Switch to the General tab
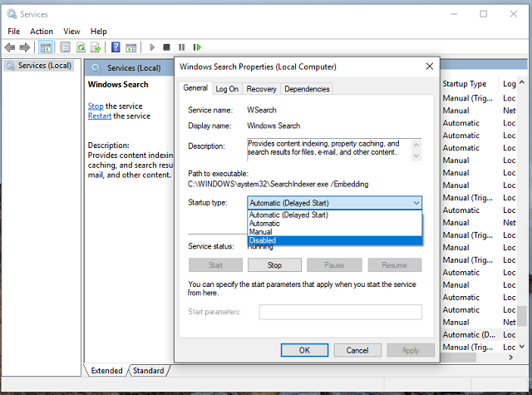 tap(195, 88)
